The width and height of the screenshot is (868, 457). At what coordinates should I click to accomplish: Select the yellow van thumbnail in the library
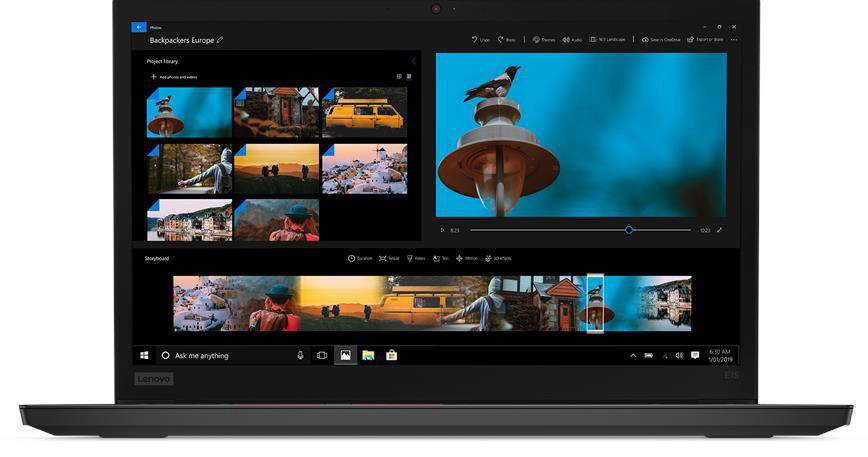(364, 112)
